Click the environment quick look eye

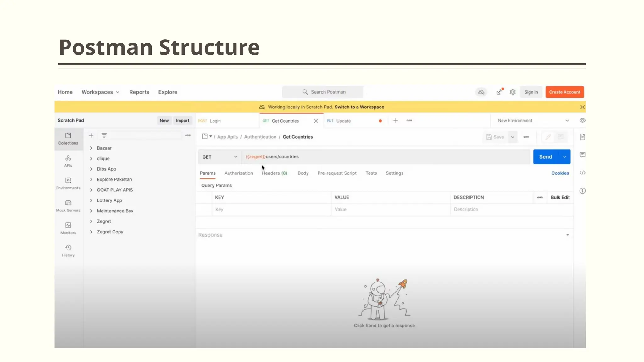tap(582, 120)
